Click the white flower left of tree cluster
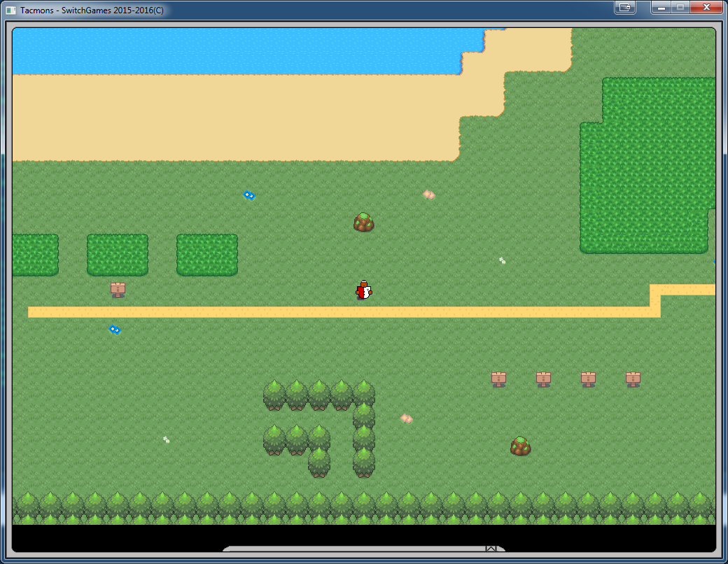This screenshot has height=564, width=728. pos(166,439)
